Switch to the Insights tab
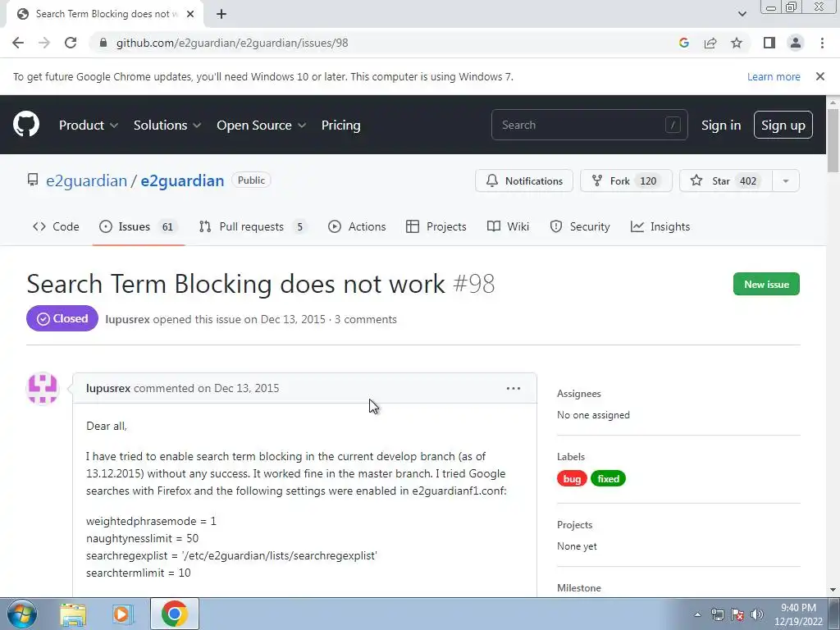The image size is (840, 630). coord(660,226)
